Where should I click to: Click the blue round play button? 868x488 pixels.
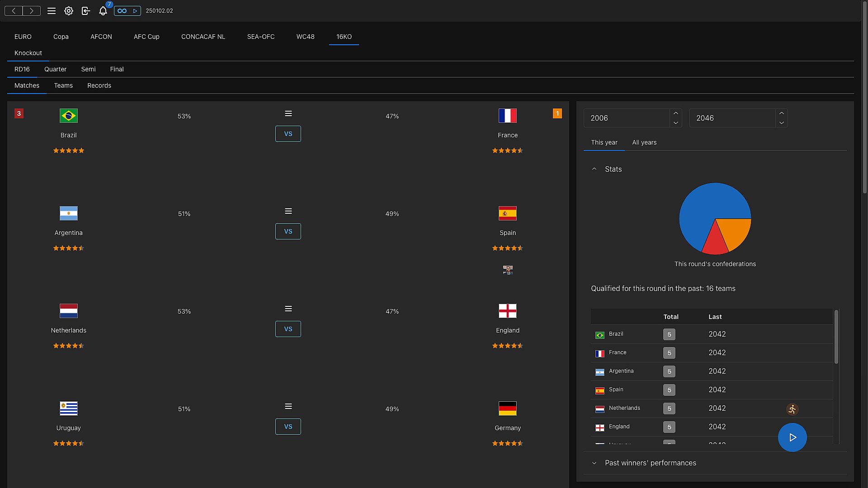(792, 437)
